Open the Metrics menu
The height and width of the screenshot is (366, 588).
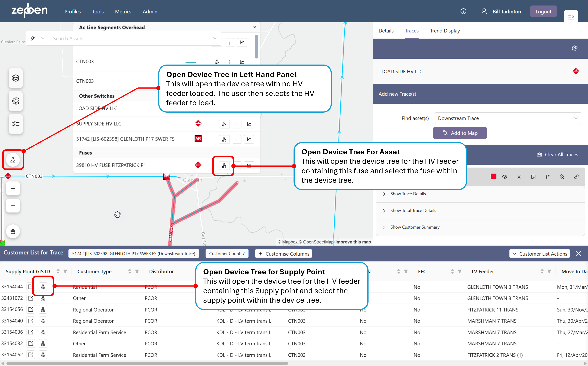(x=123, y=11)
